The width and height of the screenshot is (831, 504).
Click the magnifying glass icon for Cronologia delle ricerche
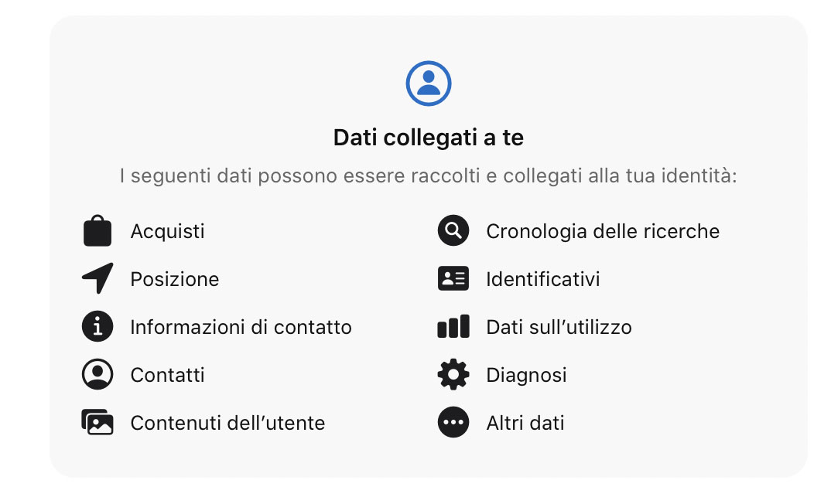453,230
